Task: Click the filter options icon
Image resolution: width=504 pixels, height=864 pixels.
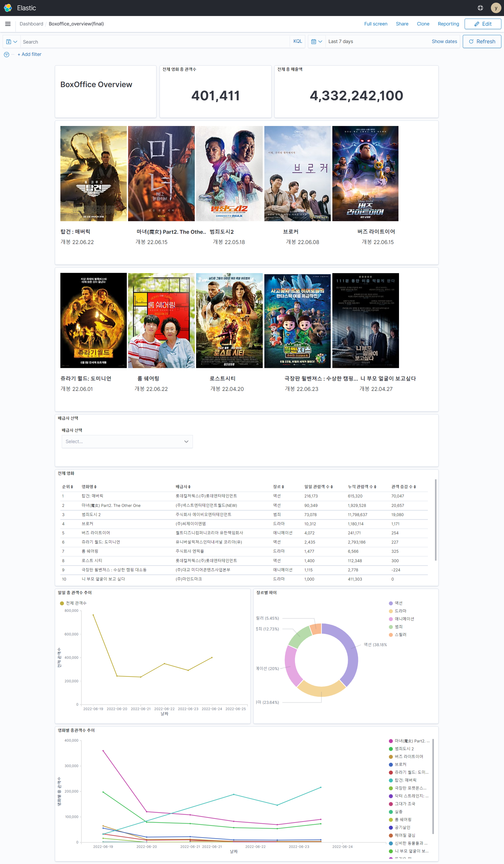Action: [x=7, y=55]
